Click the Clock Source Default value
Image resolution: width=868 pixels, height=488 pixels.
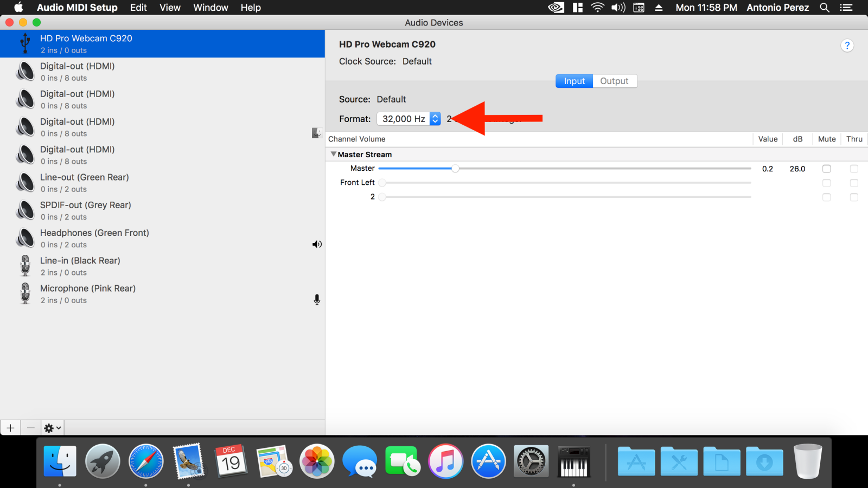(417, 61)
